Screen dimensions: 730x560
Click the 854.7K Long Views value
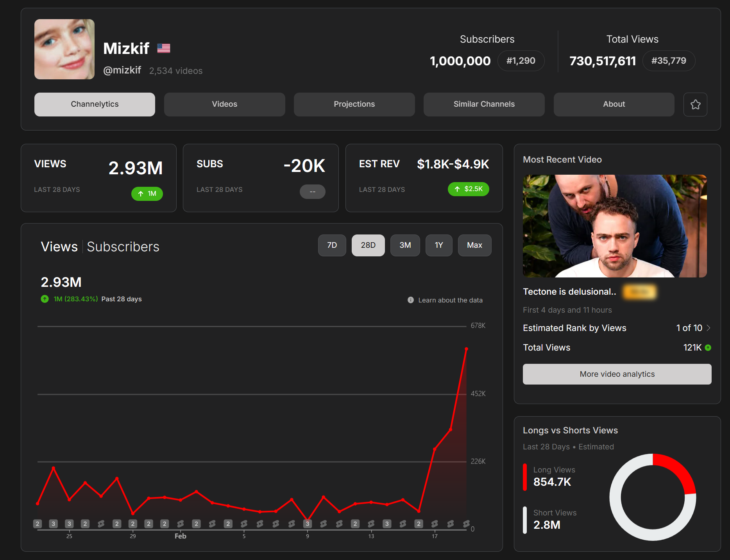552,482
